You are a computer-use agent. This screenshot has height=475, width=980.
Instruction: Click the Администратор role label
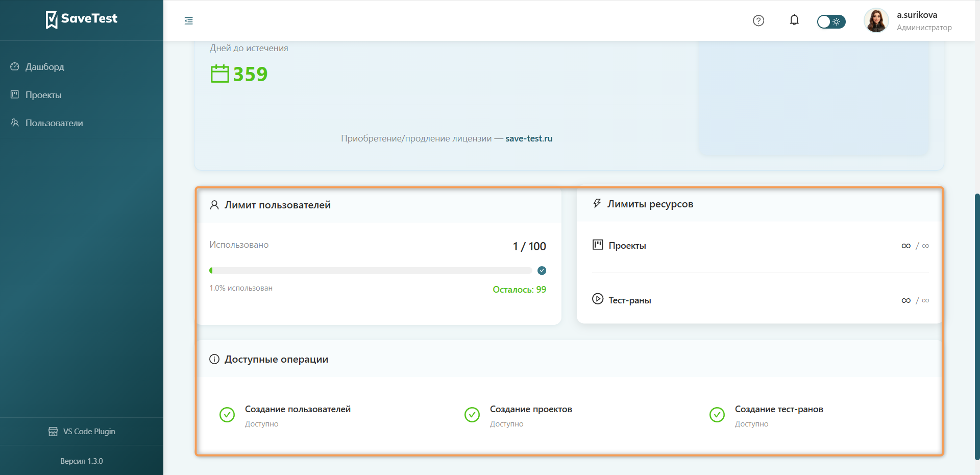click(x=924, y=28)
